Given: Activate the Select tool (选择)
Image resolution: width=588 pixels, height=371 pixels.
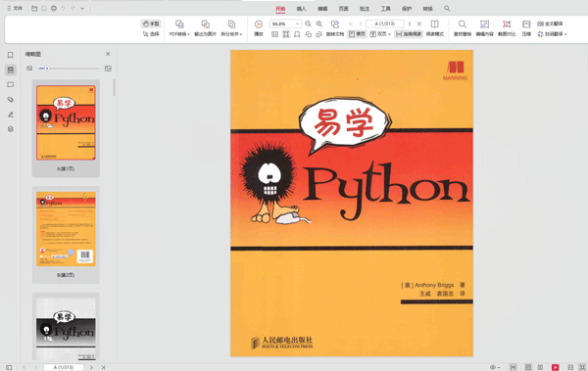Looking at the screenshot, I should coord(151,34).
